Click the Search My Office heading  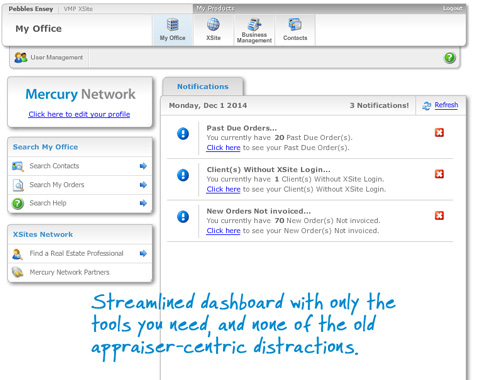pos(45,147)
